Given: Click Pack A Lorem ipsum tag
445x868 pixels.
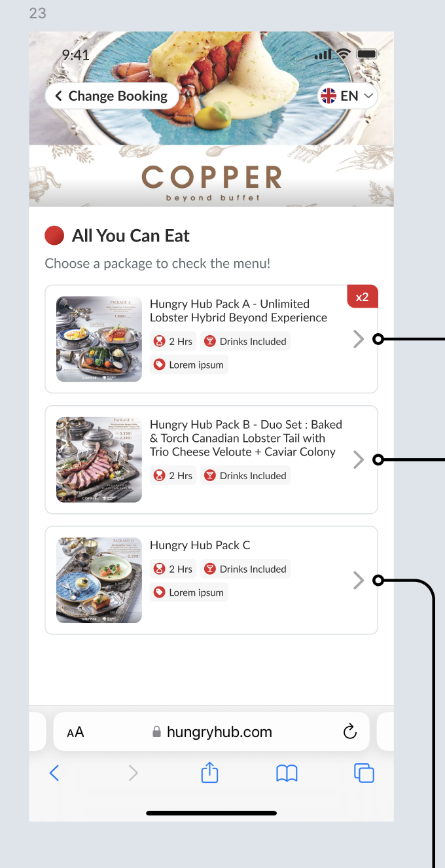Looking at the screenshot, I should [x=189, y=365].
